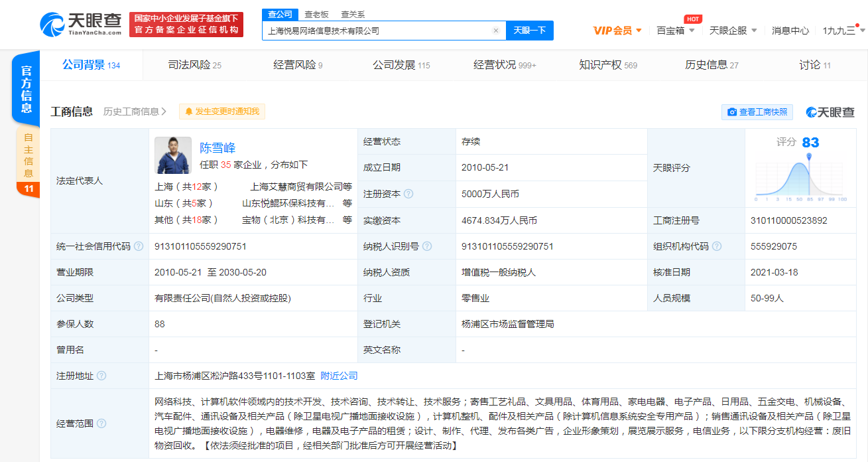Click the 天眼查 logo beside 查看工商快照
Screen dimensions: 868x462
pos(830,112)
